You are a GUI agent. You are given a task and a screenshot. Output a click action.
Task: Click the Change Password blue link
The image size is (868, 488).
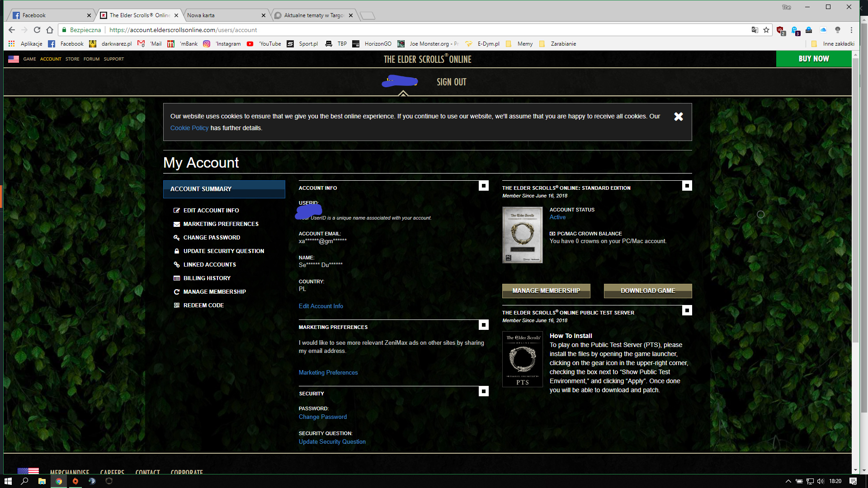click(323, 417)
